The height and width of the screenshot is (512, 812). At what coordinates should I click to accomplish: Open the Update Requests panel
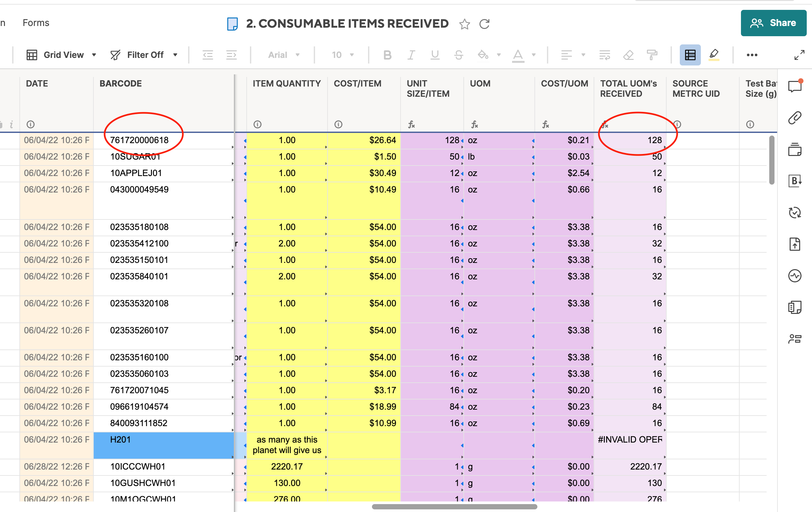795,213
